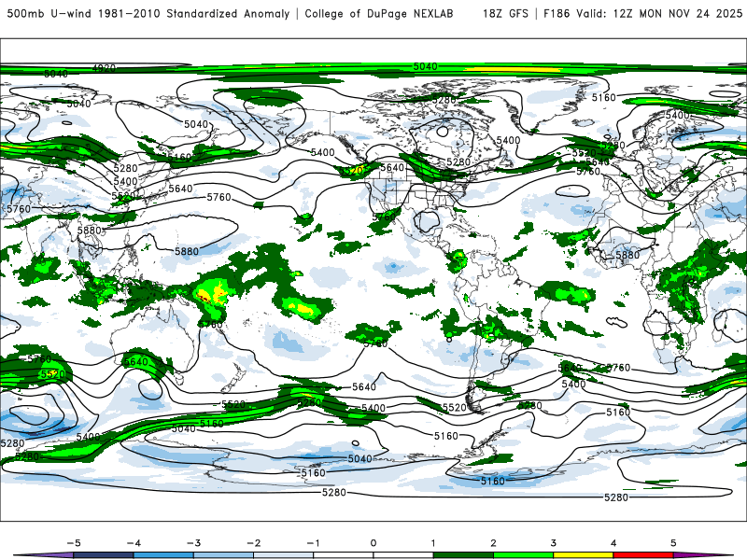Click the '5880' contour label over Africa
This screenshot has height=560, width=747.
tap(627, 255)
